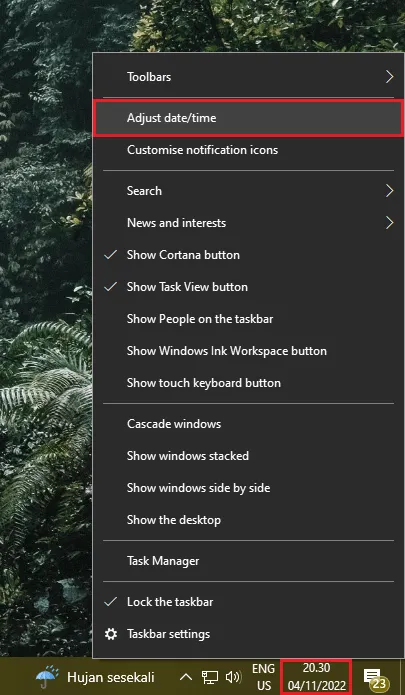
Task: Enable Show People on the taskbar
Action: (x=249, y=319)
